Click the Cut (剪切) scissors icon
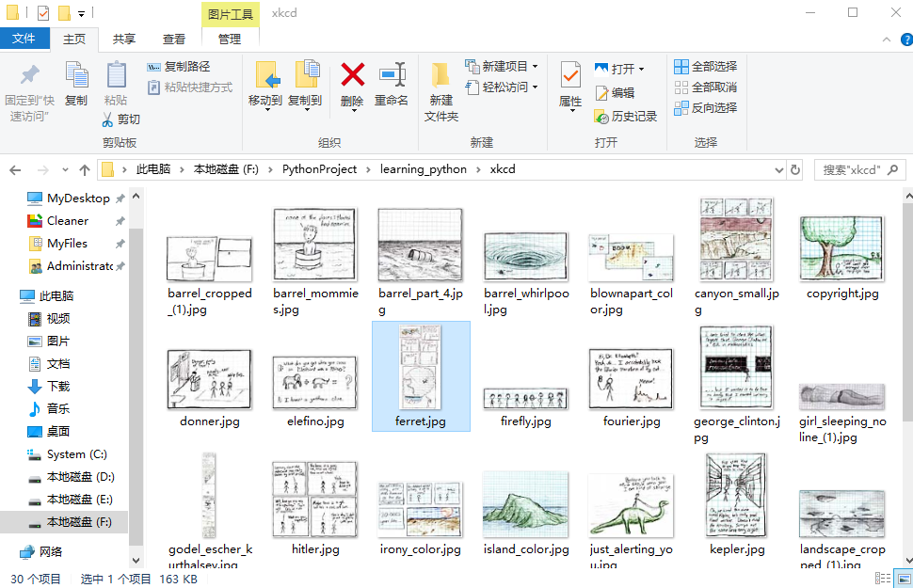The height and width of the screenshot is (588, 913). click(x=107, y=119)
